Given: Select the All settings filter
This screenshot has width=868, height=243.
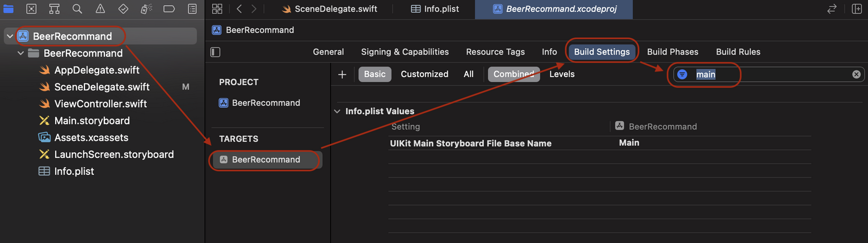Looking at the screenshot, I should coord(469,74).
